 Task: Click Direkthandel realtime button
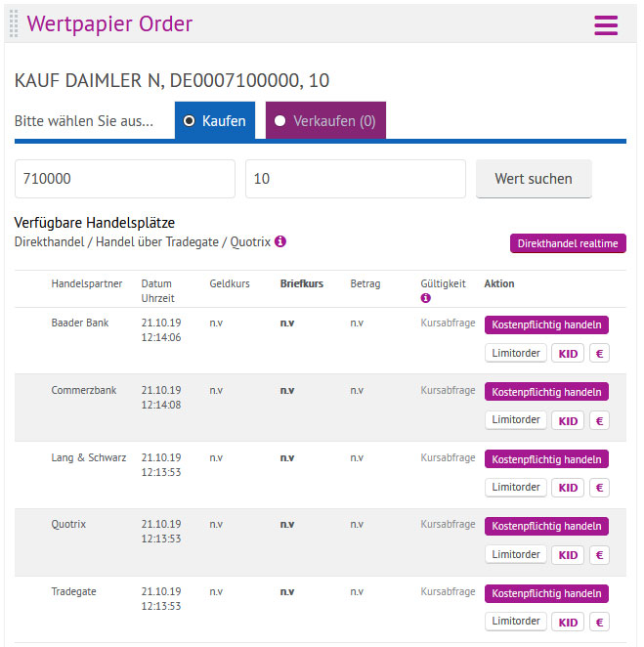click(568, 243)
